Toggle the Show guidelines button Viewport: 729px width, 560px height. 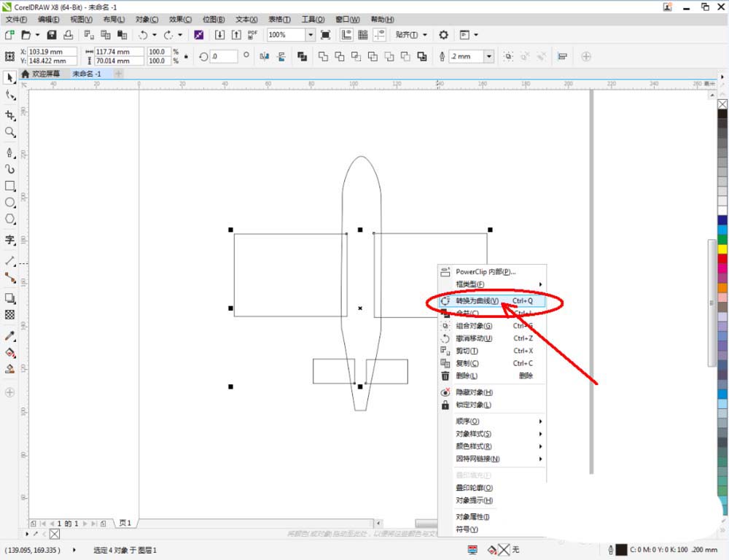[x=380, y=35]
